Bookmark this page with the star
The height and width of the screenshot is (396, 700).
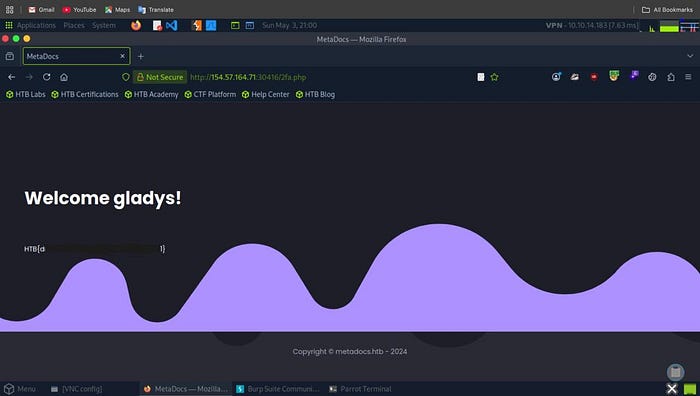pyautogui.click(x=494, y=77)
